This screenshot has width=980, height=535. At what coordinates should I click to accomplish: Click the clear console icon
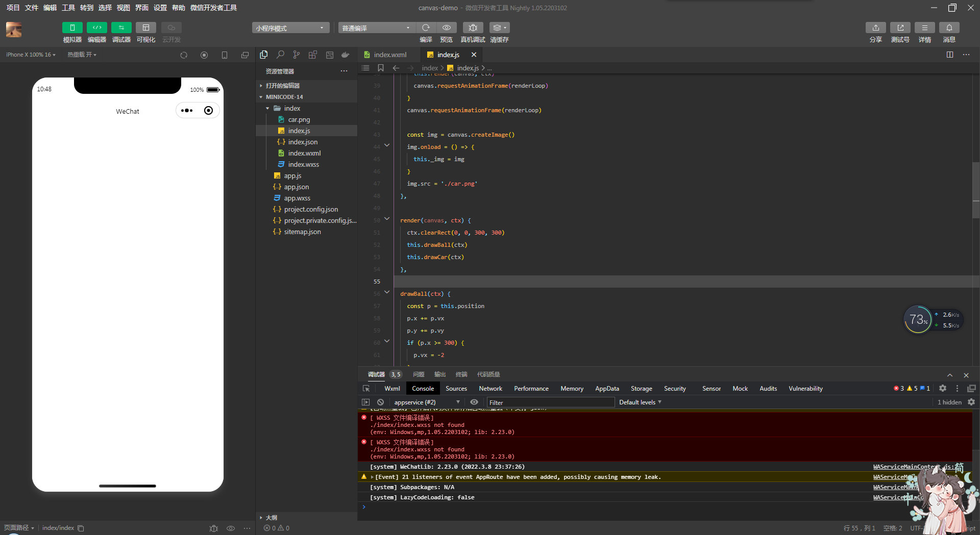(x=380, y=402)
